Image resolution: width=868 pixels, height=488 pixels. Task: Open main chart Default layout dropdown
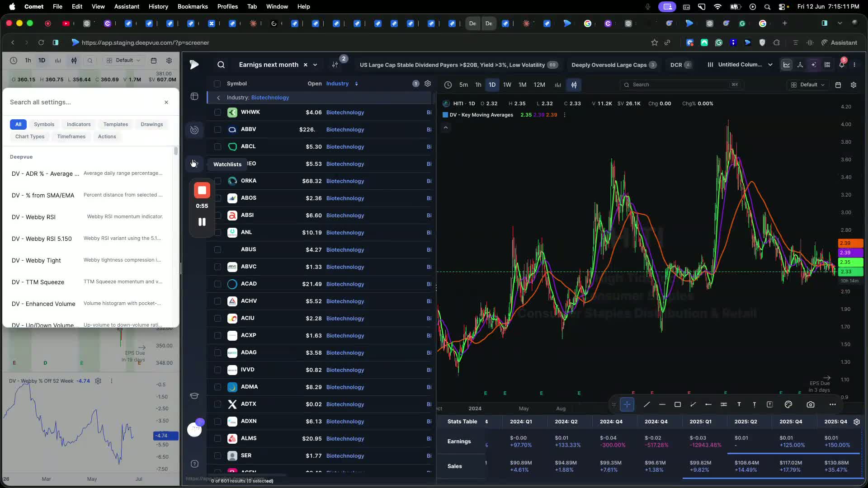(808, 85)
